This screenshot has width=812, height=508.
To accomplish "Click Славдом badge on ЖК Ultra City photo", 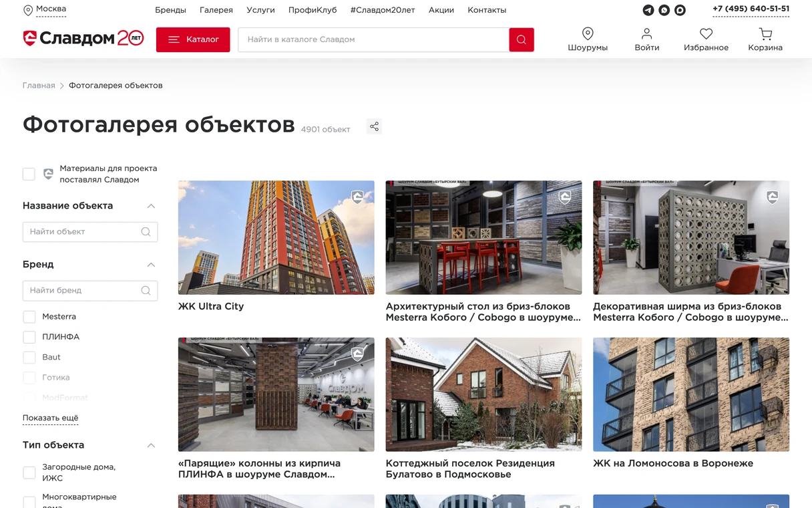I will [357, 197].
